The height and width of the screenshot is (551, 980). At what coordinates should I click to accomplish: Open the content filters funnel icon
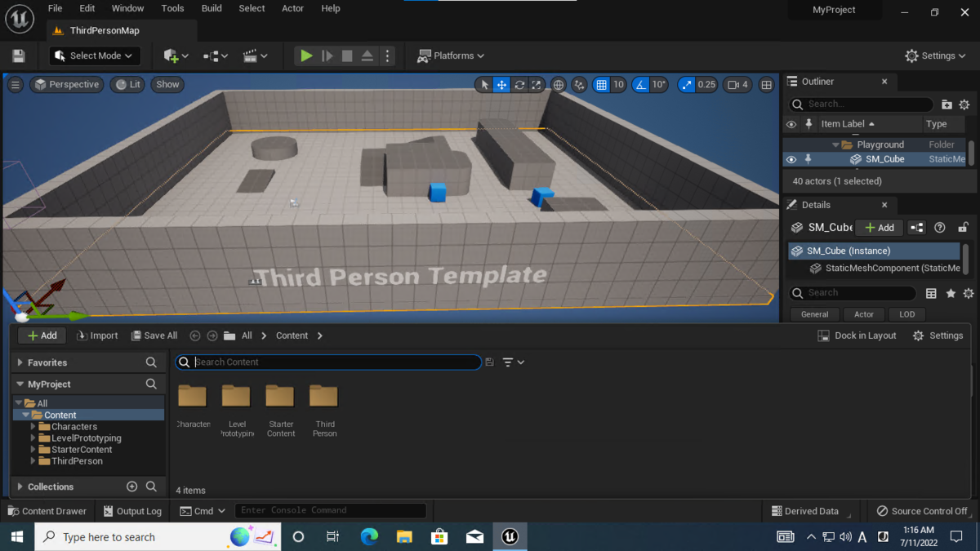pyautogui.click(x=508, y=362)
